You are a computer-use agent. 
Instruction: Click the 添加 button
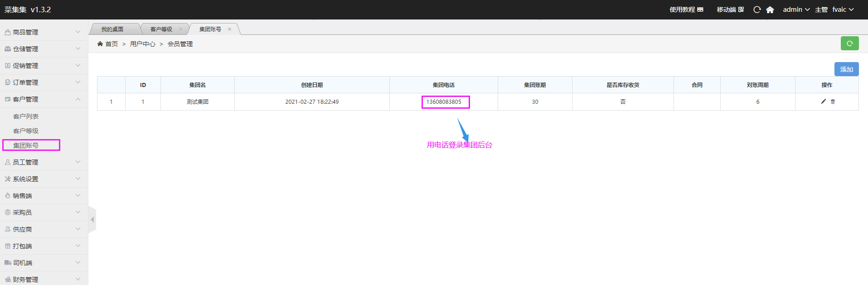(x=846, y=69)
